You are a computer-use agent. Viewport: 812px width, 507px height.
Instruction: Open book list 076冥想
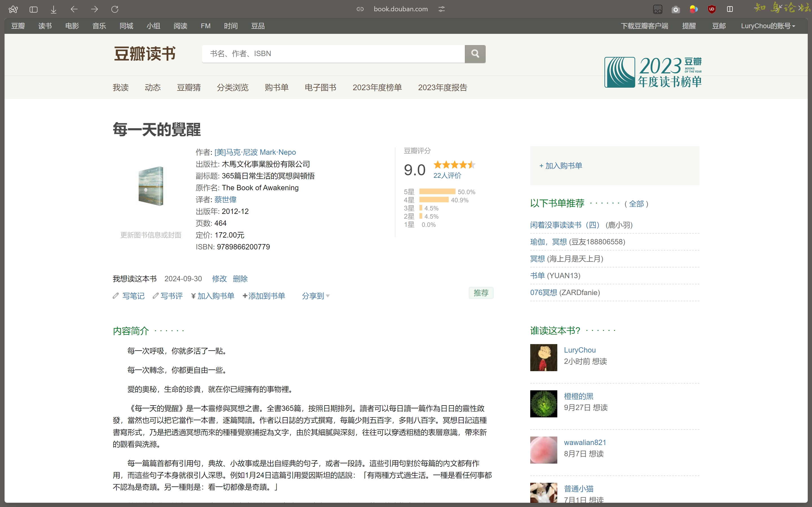coord(543,293)
